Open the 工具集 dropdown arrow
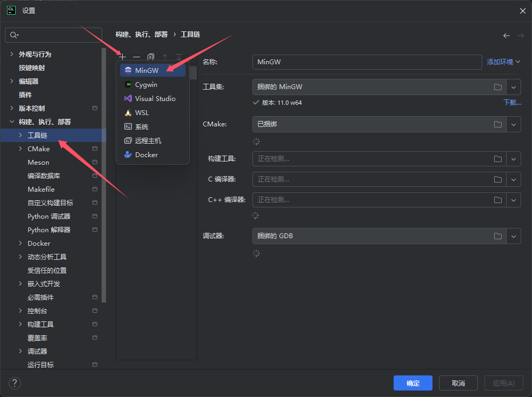532x397 pixels. tap(514, 87)
